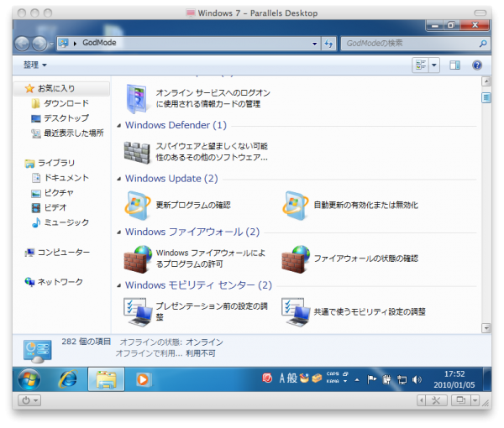Click Windows Explorer taskbar button
The height and width of the screenshot is (428, 504).
[107, 379]
